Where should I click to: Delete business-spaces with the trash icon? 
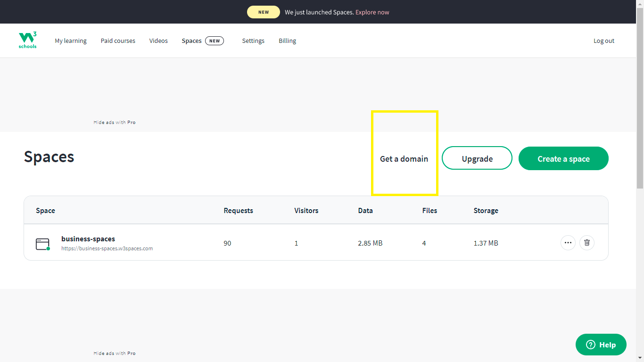587,243
